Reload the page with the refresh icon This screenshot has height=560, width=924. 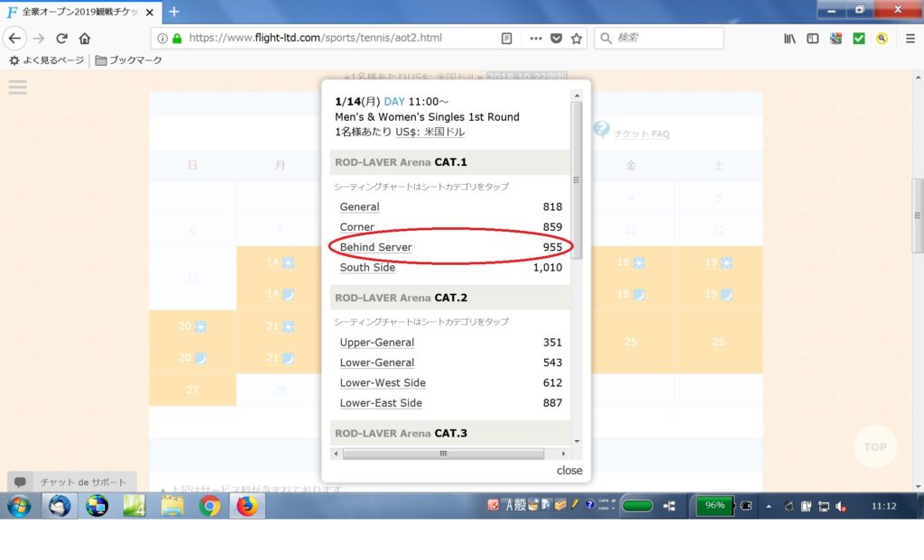tap(62, 38)
